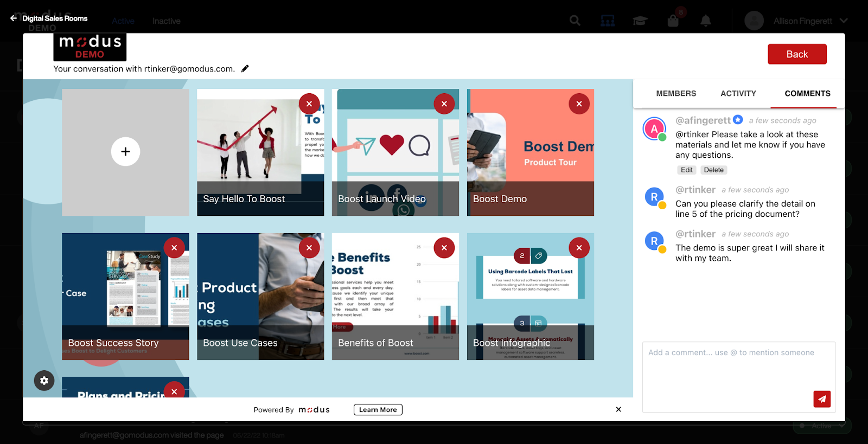This screenshot has width=868, height=444.
Task: Dismiss the Powered By Modus banner
Action: [x=618, y=409]
